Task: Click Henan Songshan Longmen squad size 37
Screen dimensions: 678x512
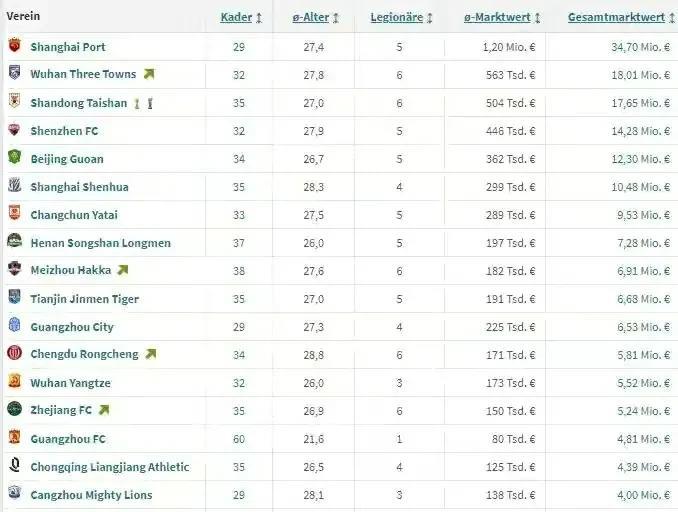Action: (239, 243)
